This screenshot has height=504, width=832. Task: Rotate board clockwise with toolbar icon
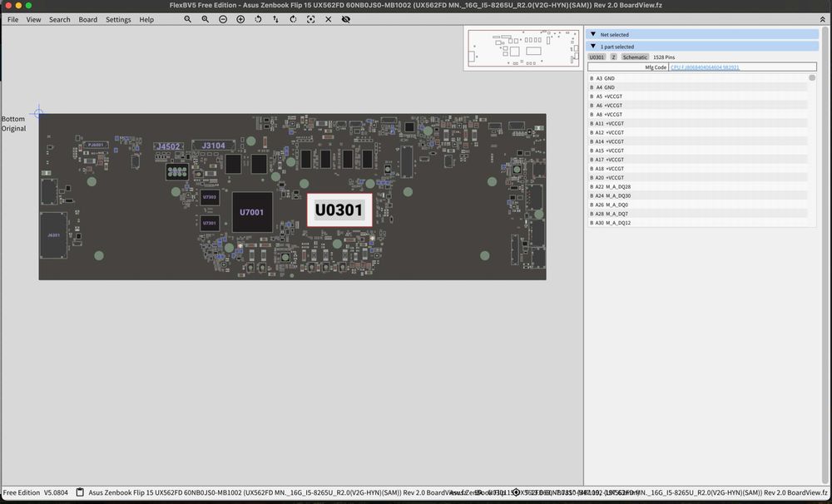(293, 19)
